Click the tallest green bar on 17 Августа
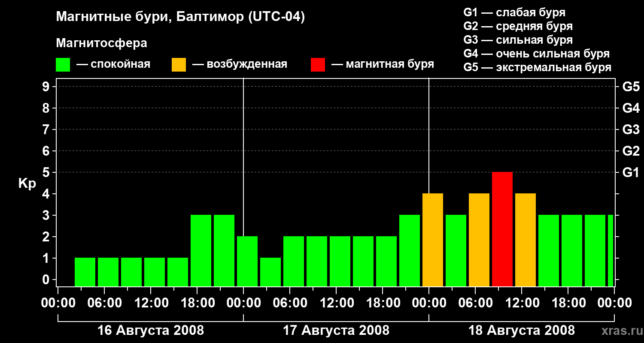Image resolution: width=644 pixels, height=343 pixels. pos(410,250)
